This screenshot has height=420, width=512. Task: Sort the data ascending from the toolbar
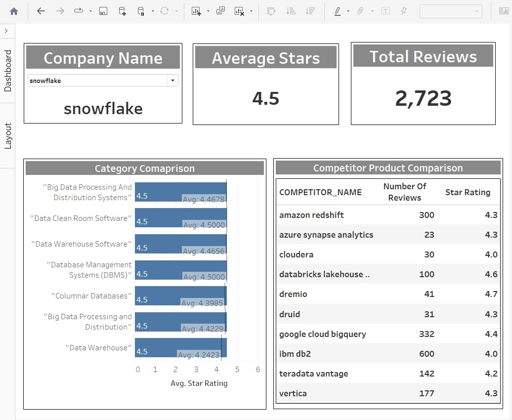point(291,11)
